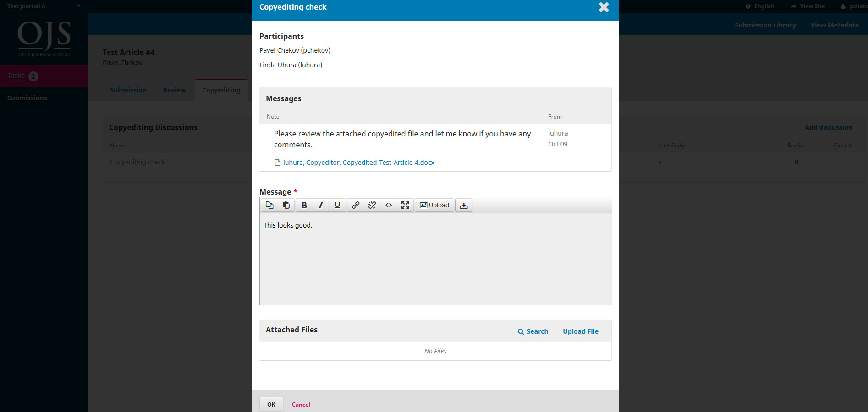Toggle fullscreen editing mode icon
Screen dimensions: 868x412
[405, 205]
